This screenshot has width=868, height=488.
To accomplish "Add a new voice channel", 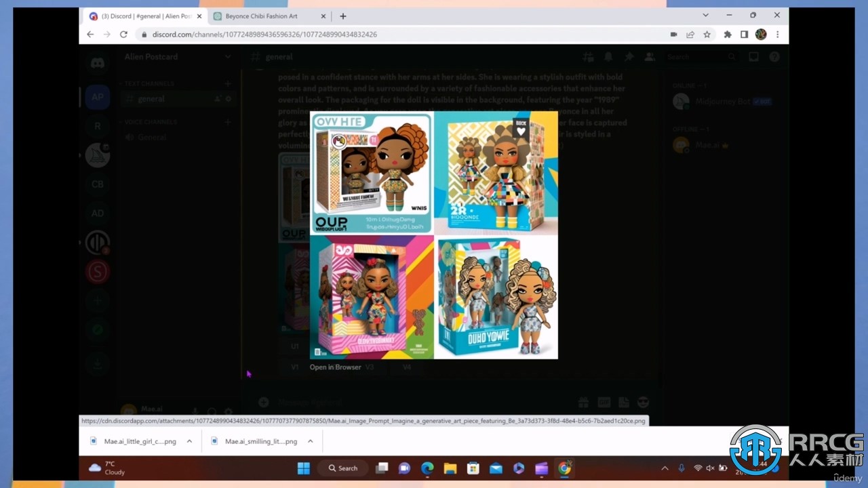I will pos(228,122).
